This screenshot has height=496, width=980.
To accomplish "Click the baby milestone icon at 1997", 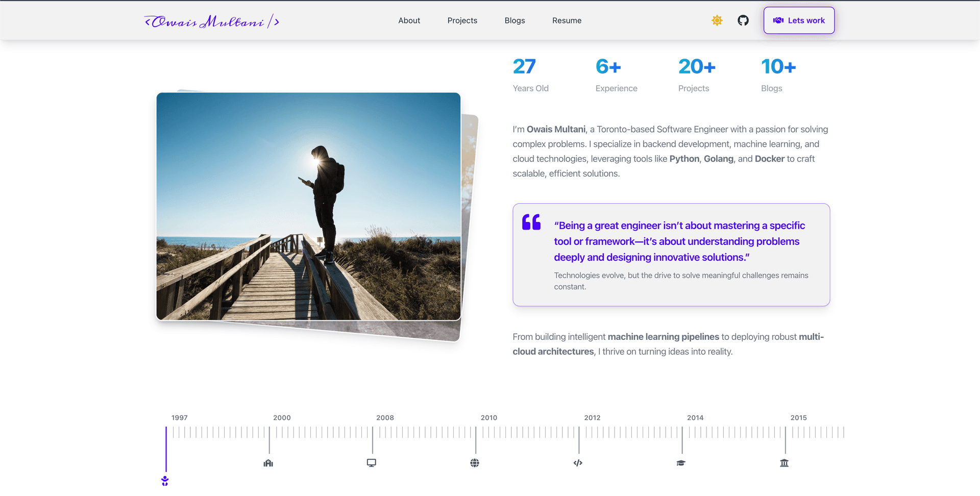I will click(x=164, y=480).
